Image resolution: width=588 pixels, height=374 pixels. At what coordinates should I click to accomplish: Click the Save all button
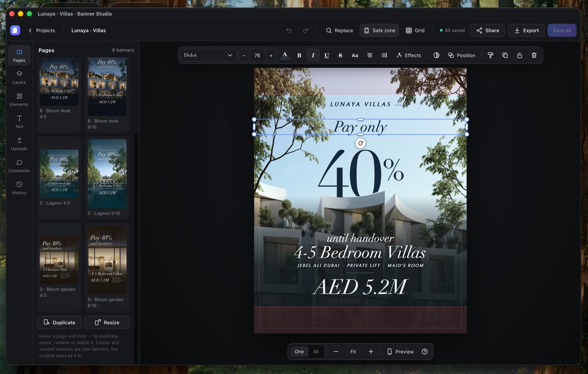(x=562, y=30)
